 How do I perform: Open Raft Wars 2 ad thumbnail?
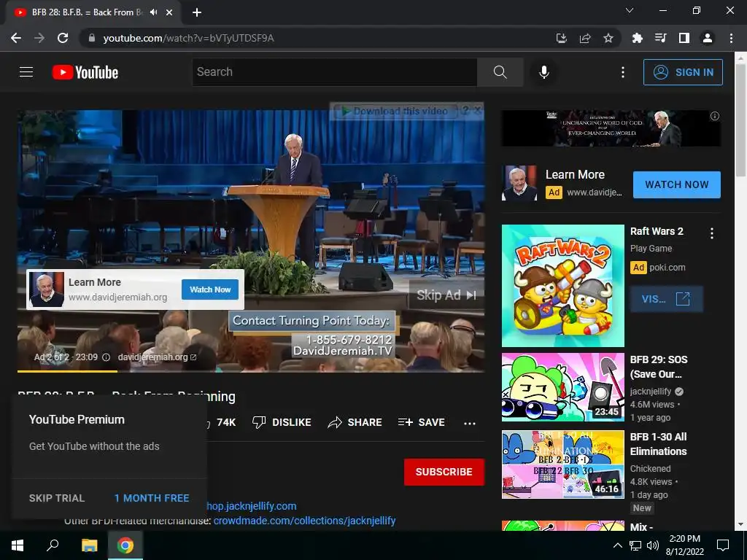pos(562,286)
